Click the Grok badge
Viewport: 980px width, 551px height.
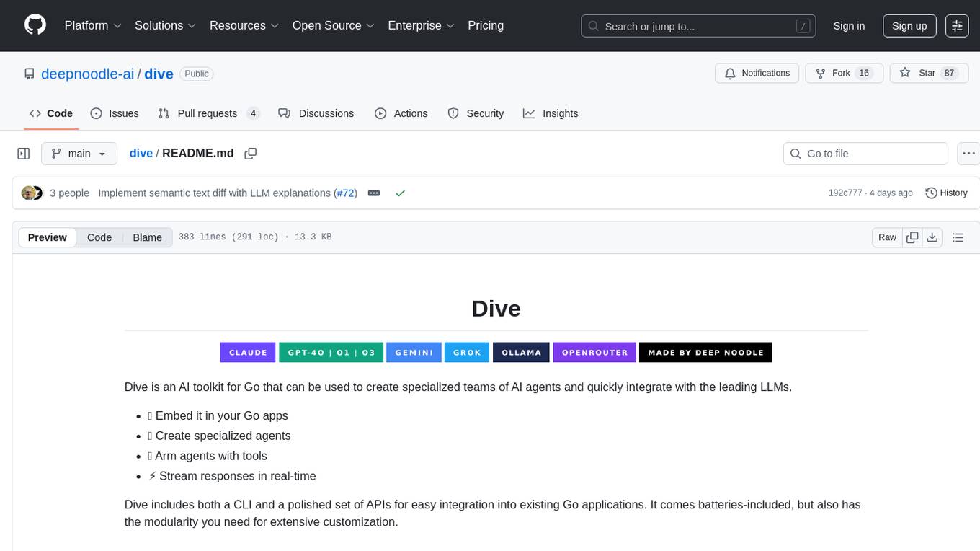tap(467, 352)
